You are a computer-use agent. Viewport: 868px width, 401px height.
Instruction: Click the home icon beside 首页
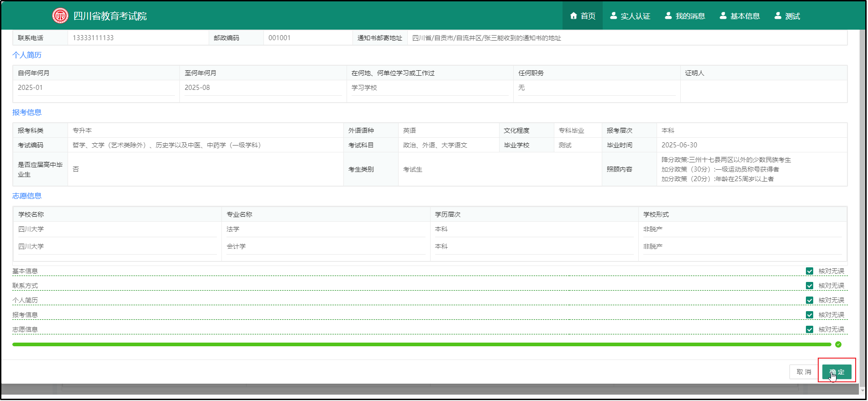coord(573,16)
